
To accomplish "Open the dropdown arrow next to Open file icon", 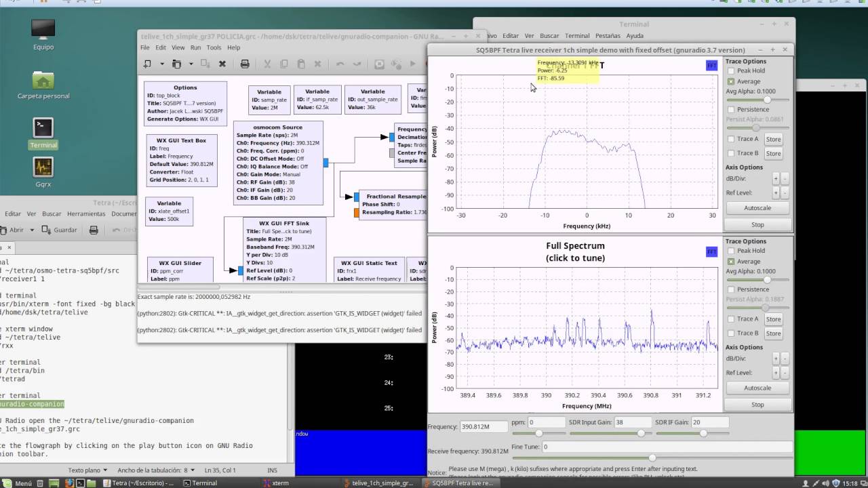I will point(191,64).
